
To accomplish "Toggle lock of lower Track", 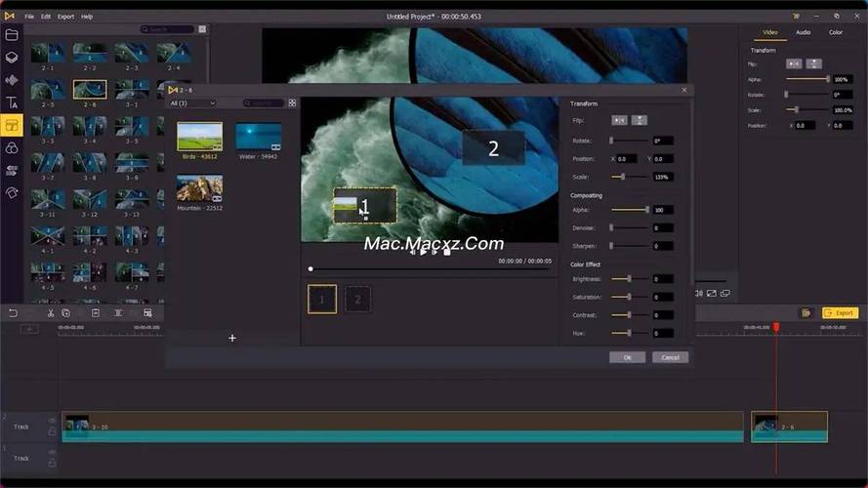I will pos(52,463).
